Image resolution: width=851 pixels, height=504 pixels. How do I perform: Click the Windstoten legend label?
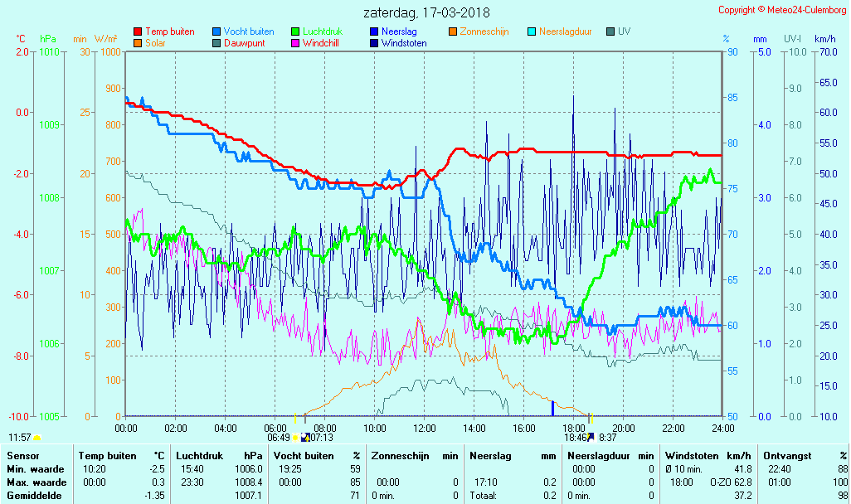404,43
